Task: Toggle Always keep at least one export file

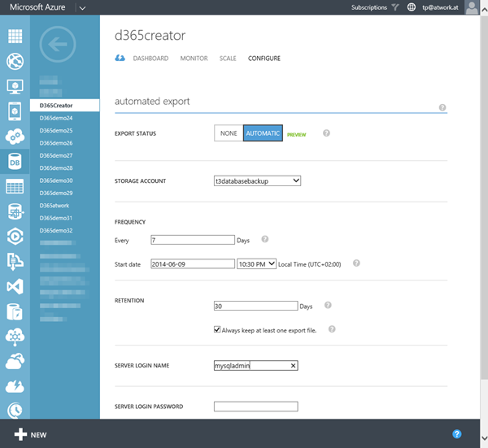Action: point(217,329)
